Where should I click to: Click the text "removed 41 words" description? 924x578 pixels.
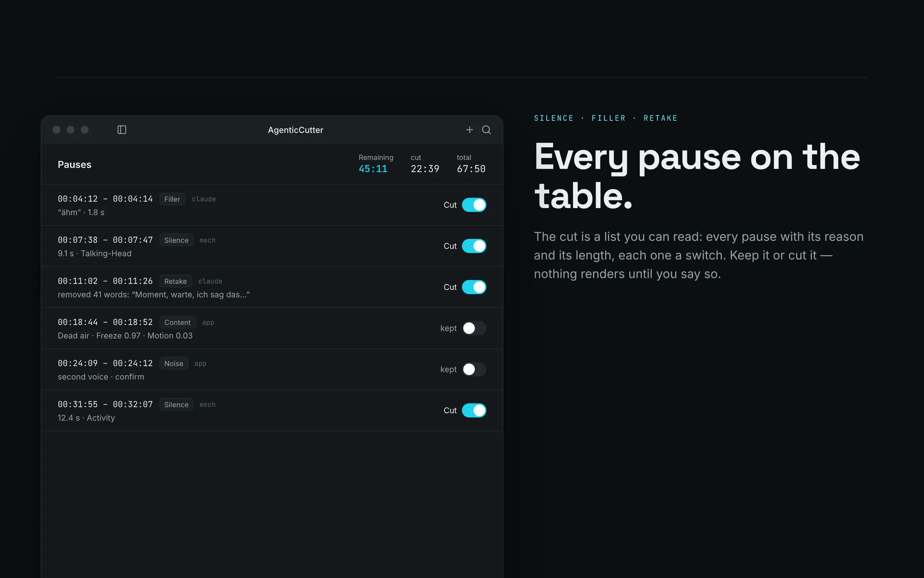click(x=154, y=295)
